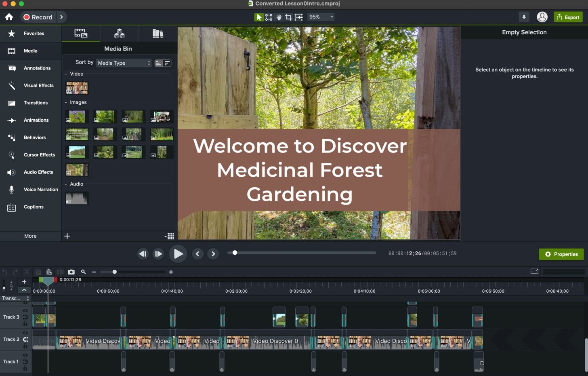Open the Sort by Media Type dropdown
The width and height of the screenshot is (588, 376).
[124, 63]
